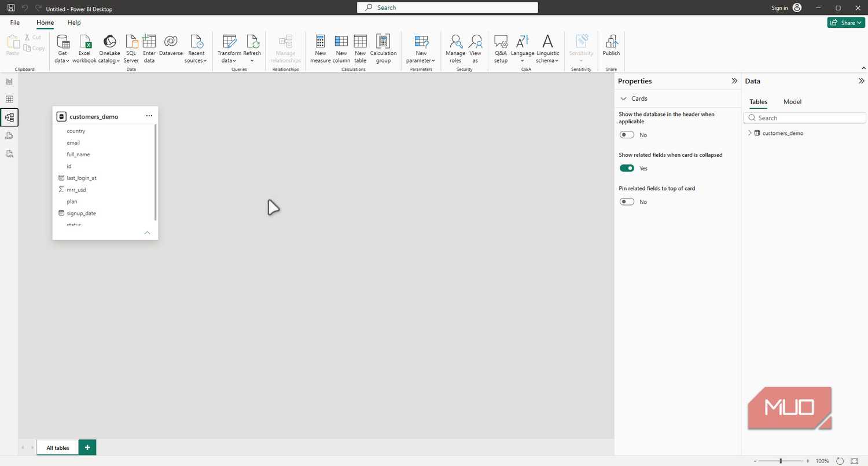Click the View as icon
The width and height of the screenshot is (868, 466).
click(x=475, y=42)
